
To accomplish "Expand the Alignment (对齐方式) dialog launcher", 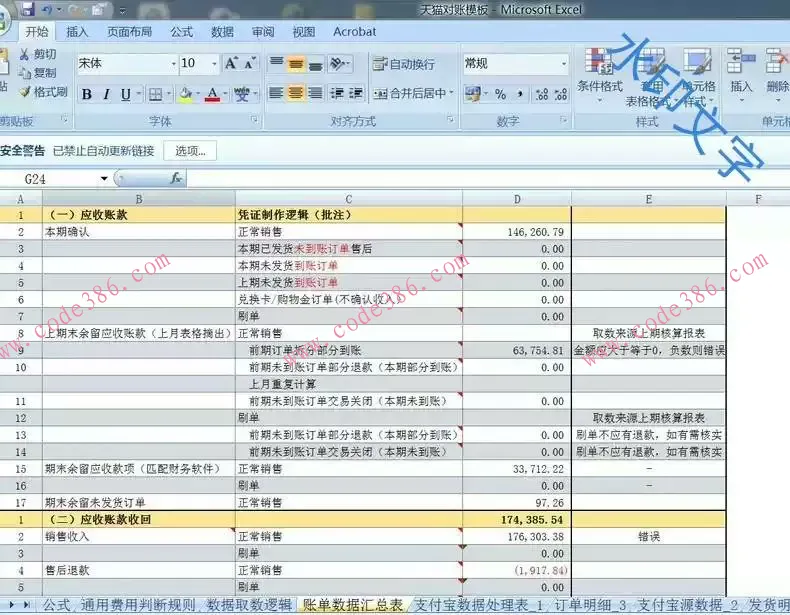I will pos(450,120).
